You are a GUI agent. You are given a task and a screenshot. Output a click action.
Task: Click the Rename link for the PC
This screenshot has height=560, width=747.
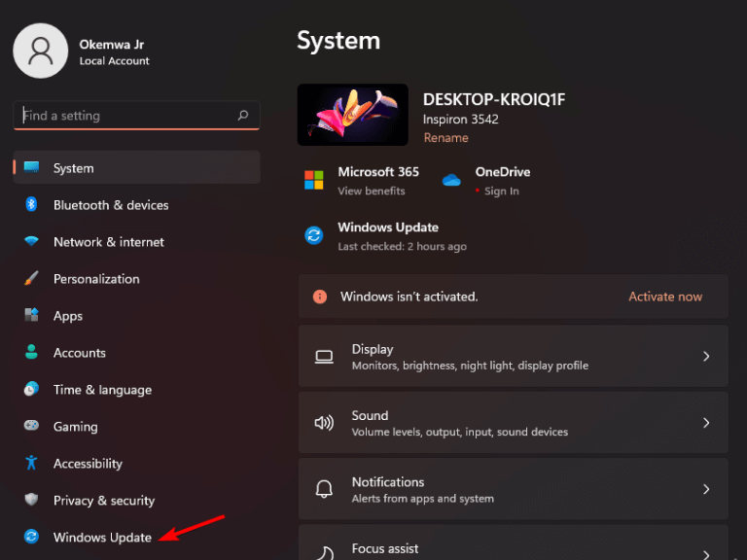(x=445, y=138)
